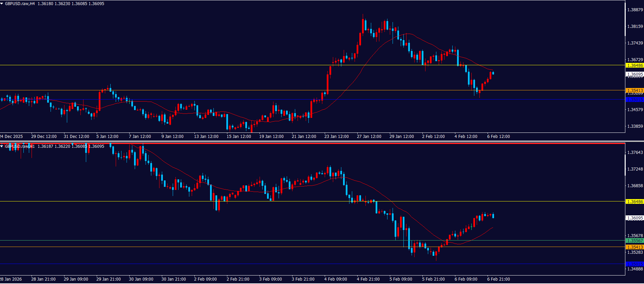Click the triangle beside the GBPUSD.raw,H1 title

pos(2,146)
